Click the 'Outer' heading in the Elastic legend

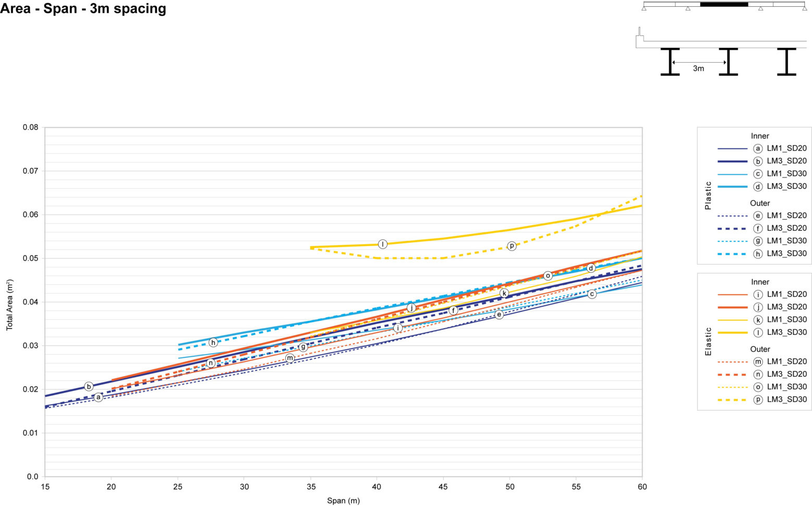[760, 349]
